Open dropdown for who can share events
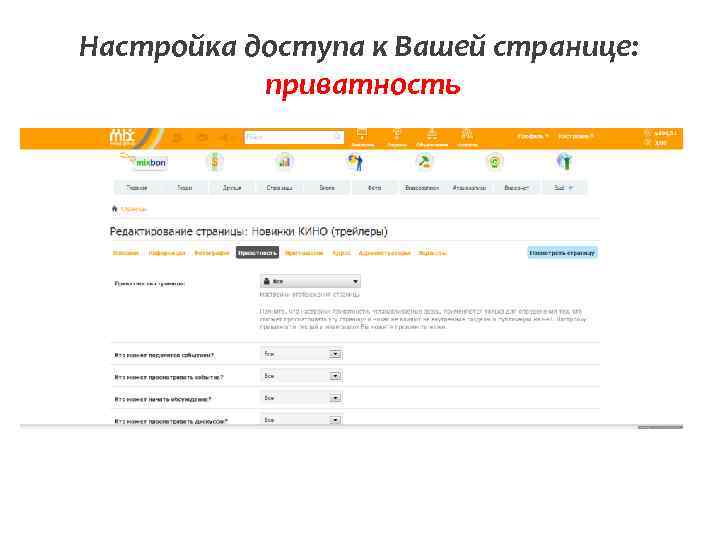720x540 pixels. point(302,354)
